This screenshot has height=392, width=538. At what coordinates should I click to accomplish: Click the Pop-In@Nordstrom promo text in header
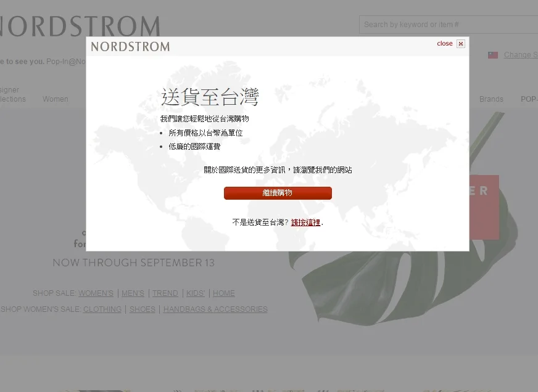[66, 62]
